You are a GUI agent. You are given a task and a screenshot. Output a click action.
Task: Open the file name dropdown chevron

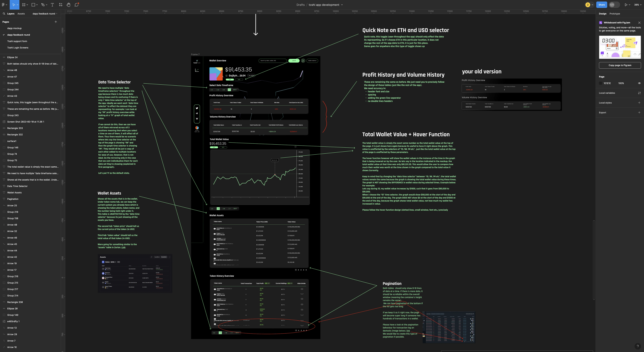tap(342, 5)
